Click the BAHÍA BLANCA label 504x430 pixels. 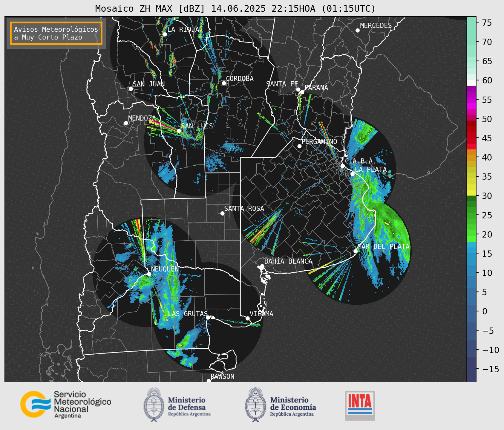click(288, 261)
